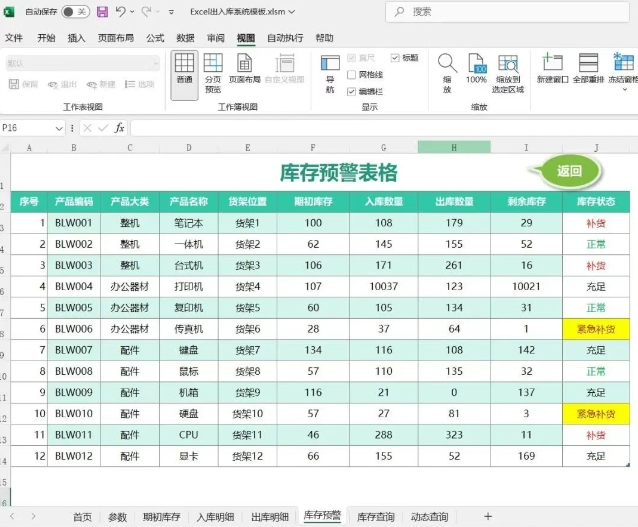Switch to the 插入 ribbon tab
Viewport: 638px width, 527px height.
[76, 38]
